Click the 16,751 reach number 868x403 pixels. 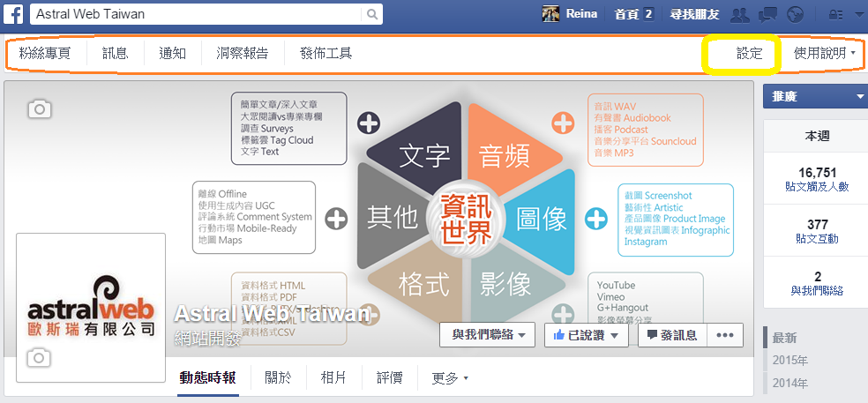[817, 173]
